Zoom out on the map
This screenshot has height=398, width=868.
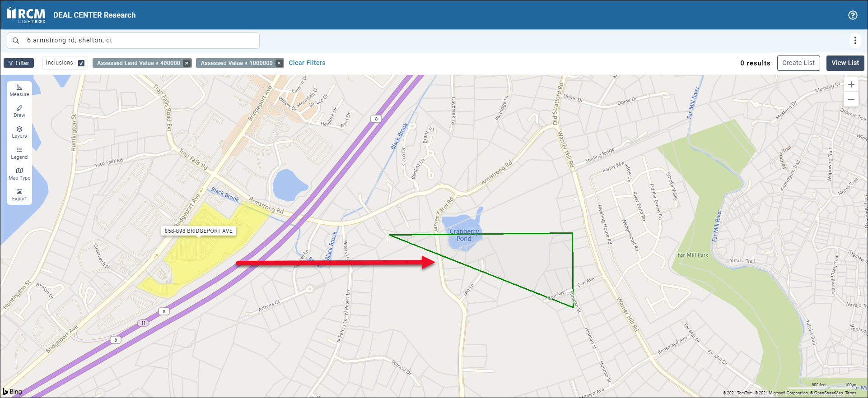coord(851,99)
